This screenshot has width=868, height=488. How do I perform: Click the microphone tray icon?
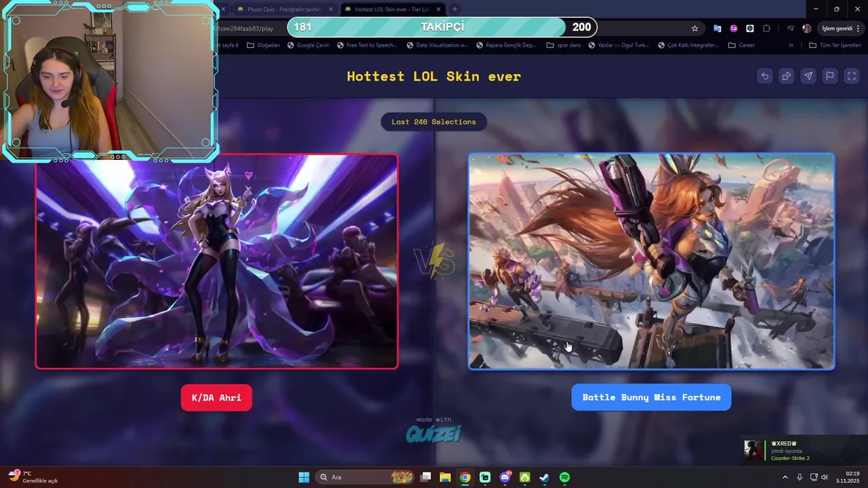click(800, 477)
